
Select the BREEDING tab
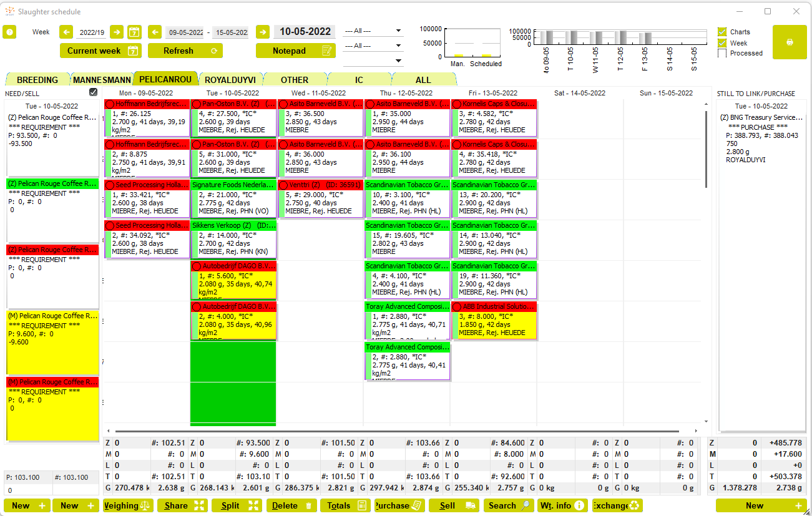click(37, 80)
